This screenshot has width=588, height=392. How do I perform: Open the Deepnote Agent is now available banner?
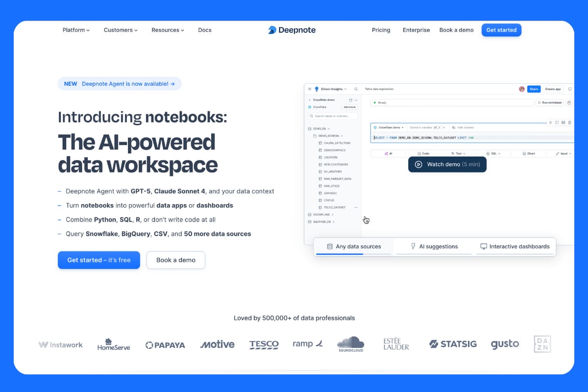tap(120, 84)
